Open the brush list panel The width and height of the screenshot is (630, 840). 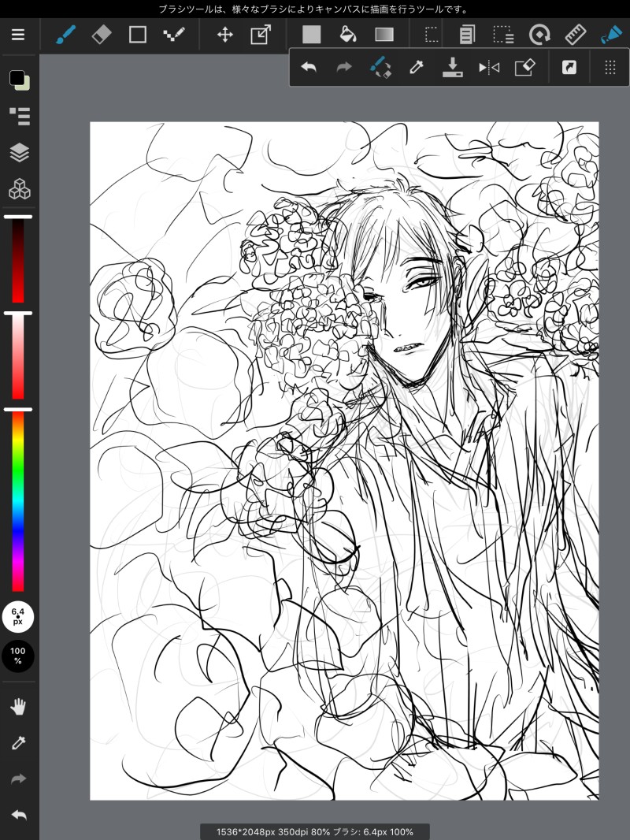pos(19,117)
